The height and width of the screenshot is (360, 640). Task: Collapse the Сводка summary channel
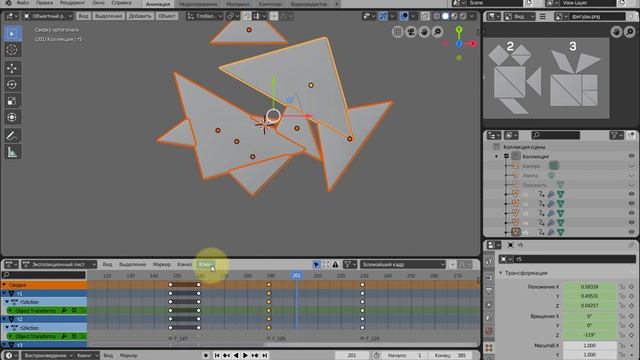[x=4, y=285]
